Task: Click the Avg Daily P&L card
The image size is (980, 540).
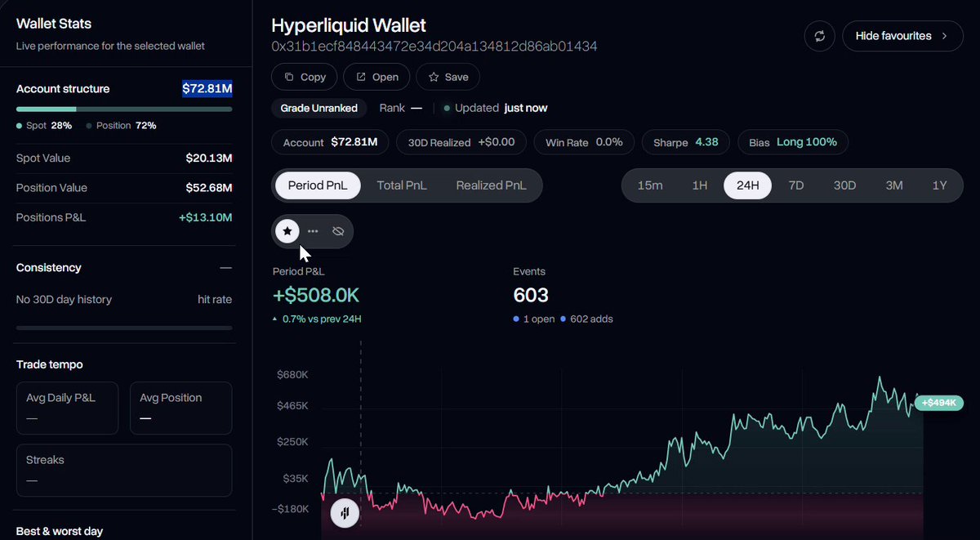Action: tap(67, 408)
